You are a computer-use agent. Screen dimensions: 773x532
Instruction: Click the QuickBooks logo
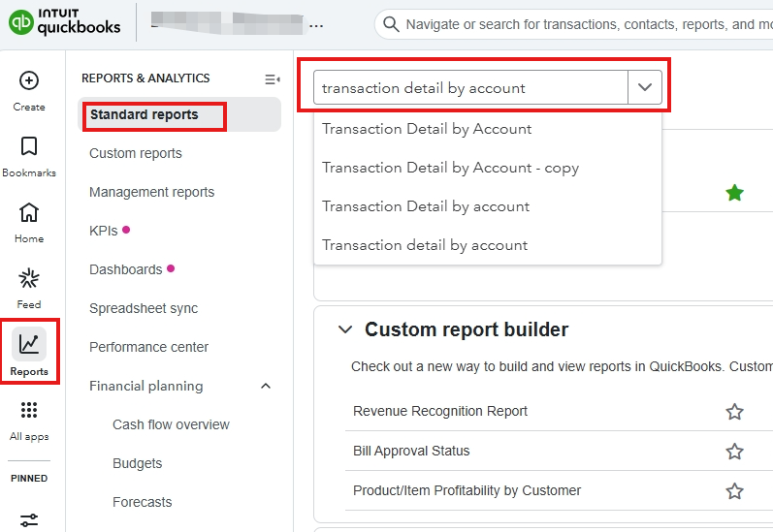65,22
